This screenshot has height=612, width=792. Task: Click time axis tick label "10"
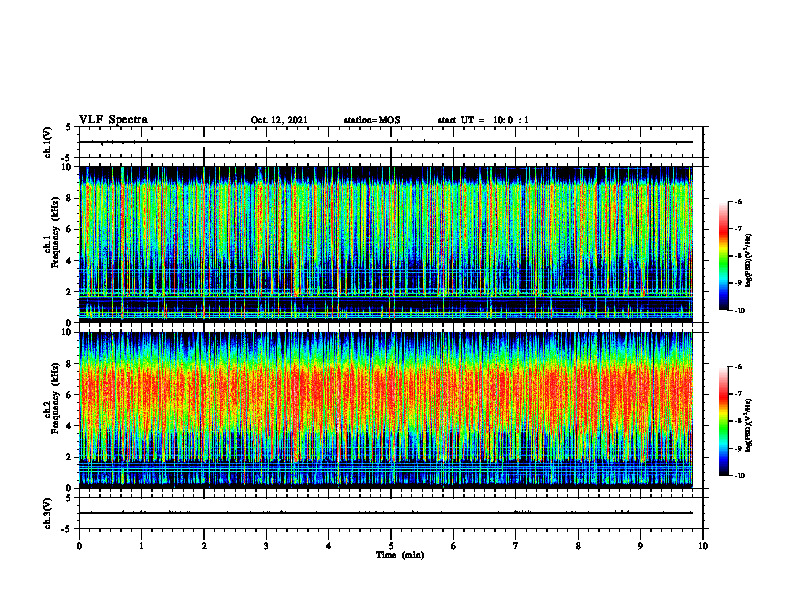(703, 546)
